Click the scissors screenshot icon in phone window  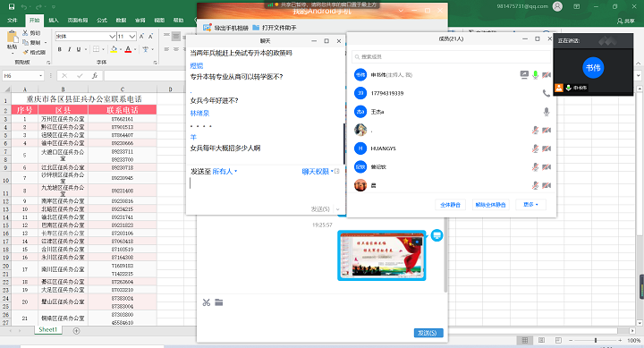coord(207,302)
